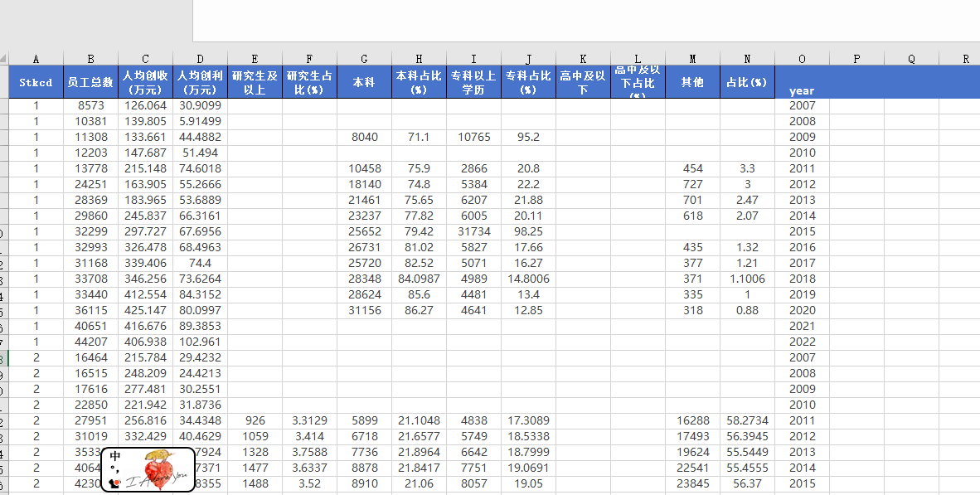
Task: Select the cell with value 56.37
Action: (x=748, y=483)
